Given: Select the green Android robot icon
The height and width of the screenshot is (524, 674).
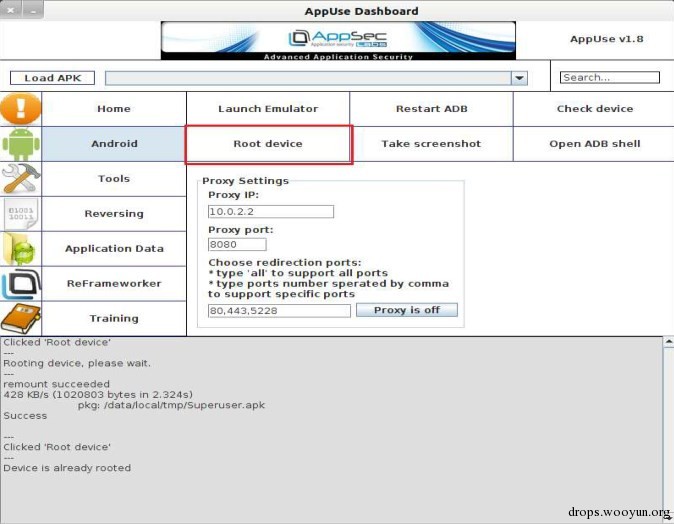Looking at the screenshot, I should (x=21, y=144).
